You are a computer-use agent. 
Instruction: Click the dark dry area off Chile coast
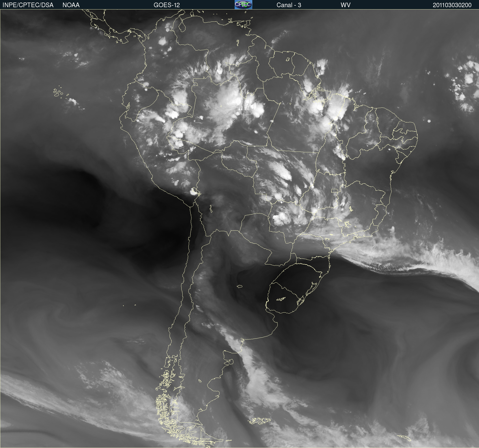click(x=102, y=218)
